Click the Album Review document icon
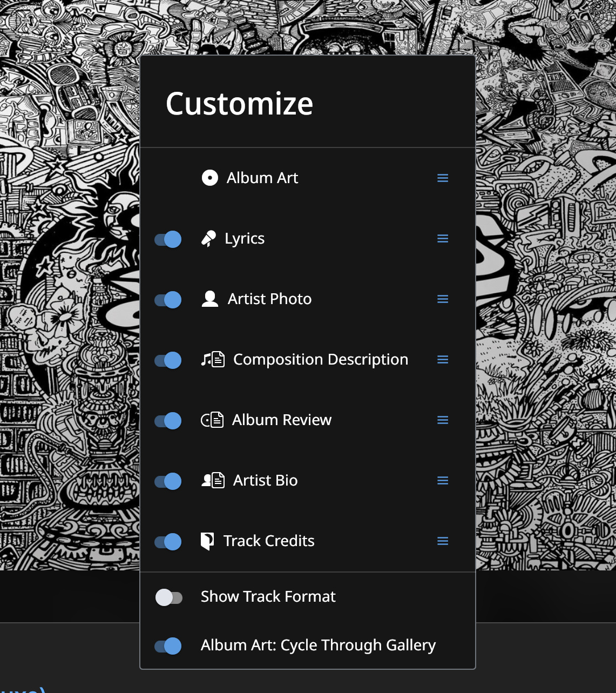Viewport: 616px width, 693px height. point(212,420)
